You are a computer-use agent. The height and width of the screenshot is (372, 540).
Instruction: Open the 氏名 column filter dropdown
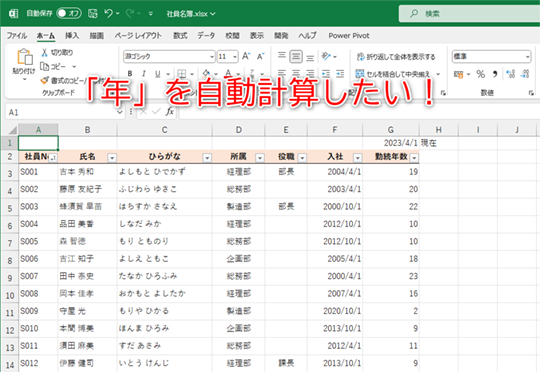pyautogui.click(x=112, y=158)
